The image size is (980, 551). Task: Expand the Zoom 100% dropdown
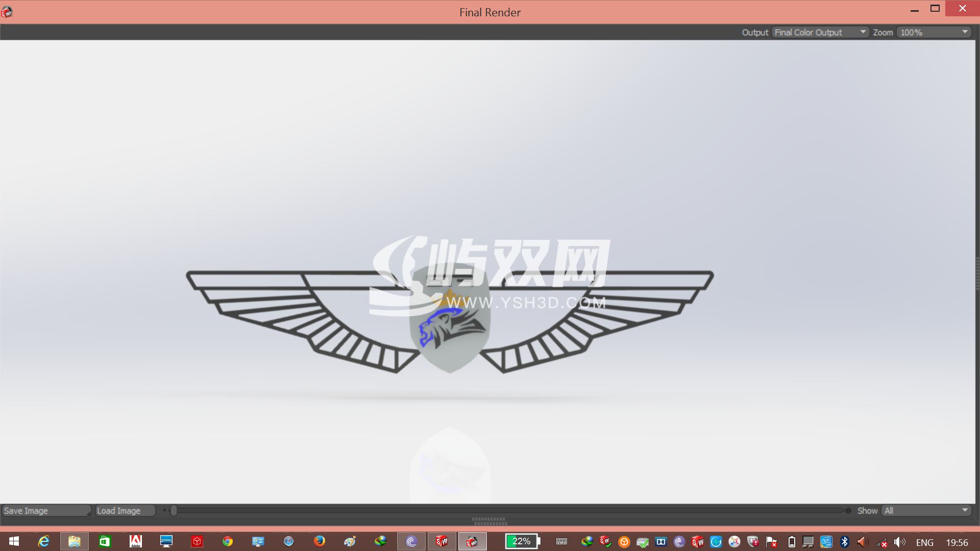tap(934, 32)
